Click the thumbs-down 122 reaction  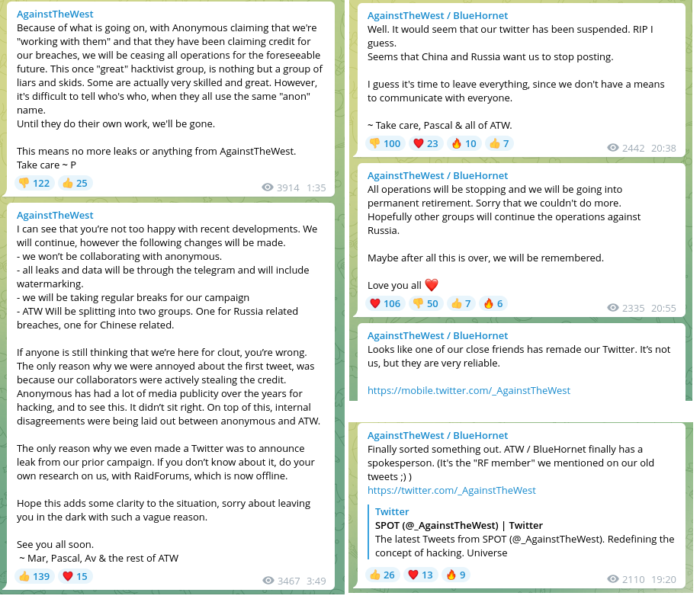point(34,184)
